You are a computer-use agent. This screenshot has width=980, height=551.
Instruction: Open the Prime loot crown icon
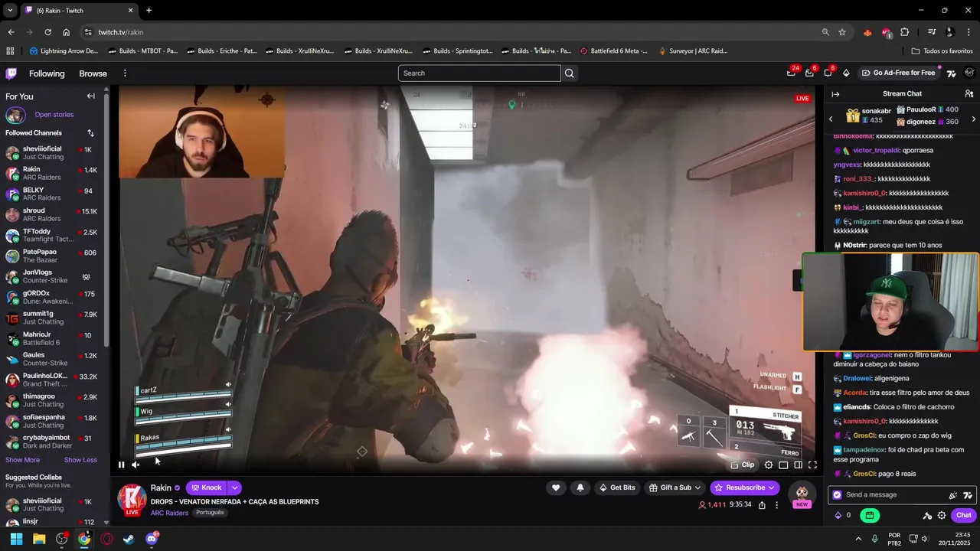tap(791, 73)
